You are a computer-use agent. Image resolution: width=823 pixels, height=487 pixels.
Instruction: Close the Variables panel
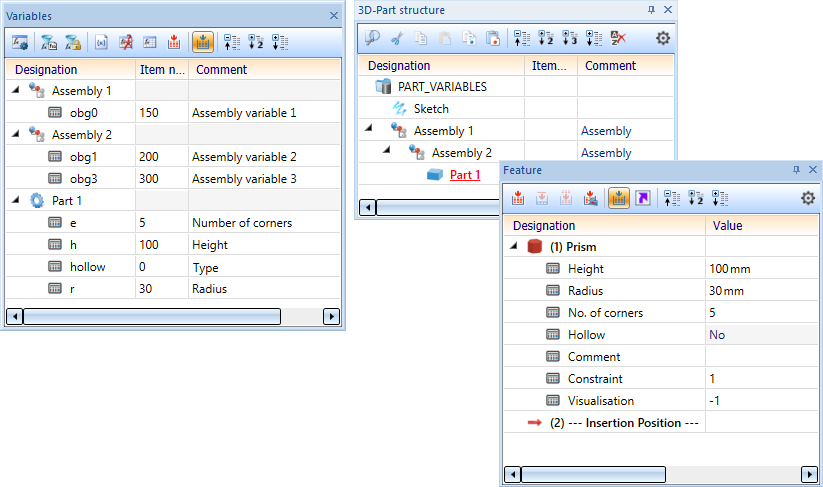click(x=334, y=16)
